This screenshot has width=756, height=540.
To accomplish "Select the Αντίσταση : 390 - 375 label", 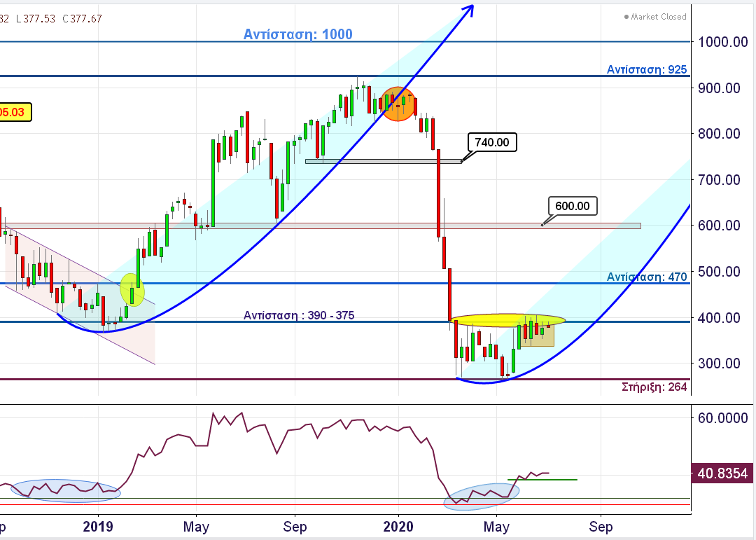I will [299, 315].
